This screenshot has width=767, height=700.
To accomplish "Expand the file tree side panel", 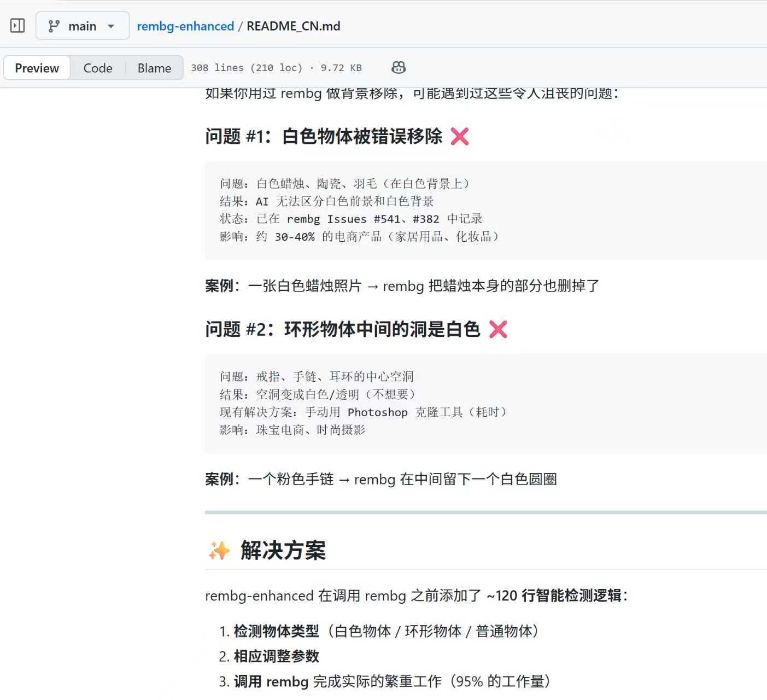I will tap(17, 26).
